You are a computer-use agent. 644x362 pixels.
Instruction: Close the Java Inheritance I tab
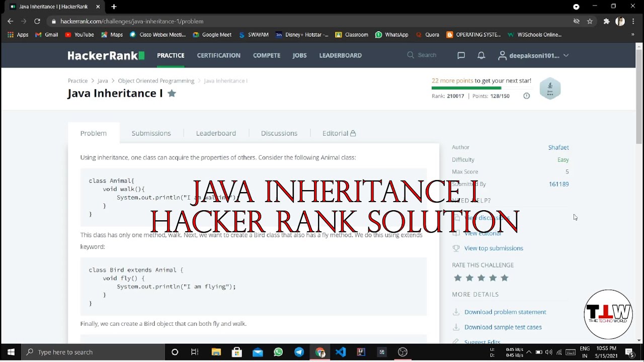pos(98,7)
